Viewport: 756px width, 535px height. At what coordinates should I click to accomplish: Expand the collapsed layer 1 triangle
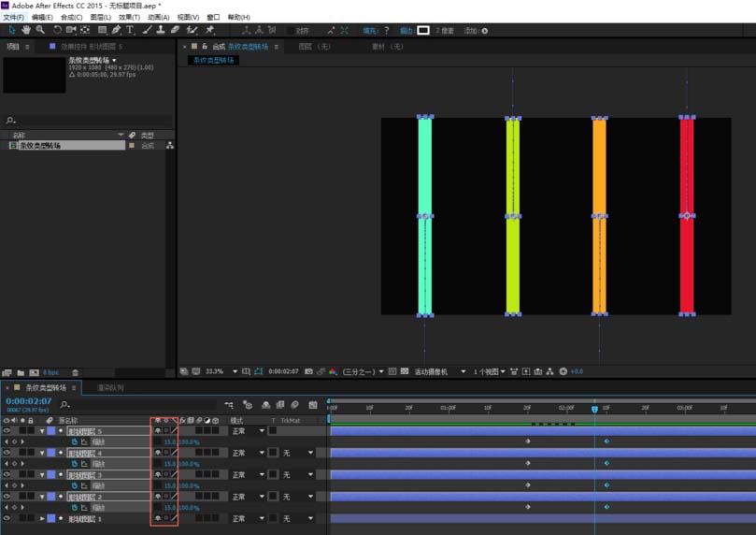point(42,518)
